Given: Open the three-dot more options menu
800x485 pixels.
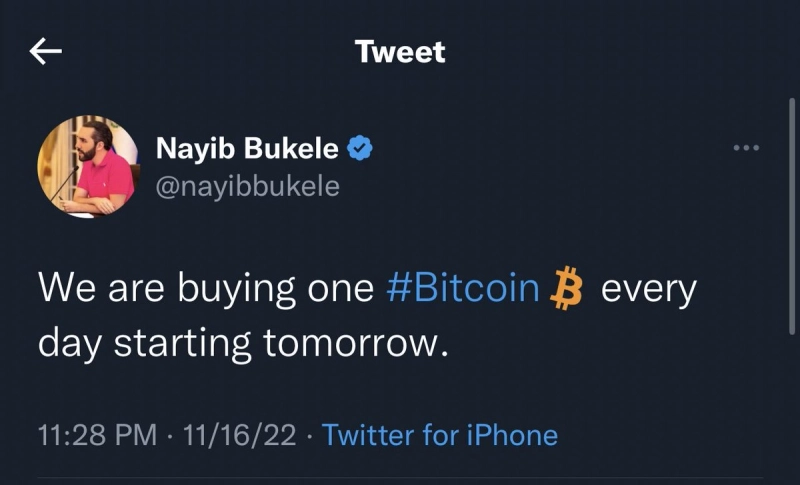Looking at the screenshot, I should (x=746, y=149).
